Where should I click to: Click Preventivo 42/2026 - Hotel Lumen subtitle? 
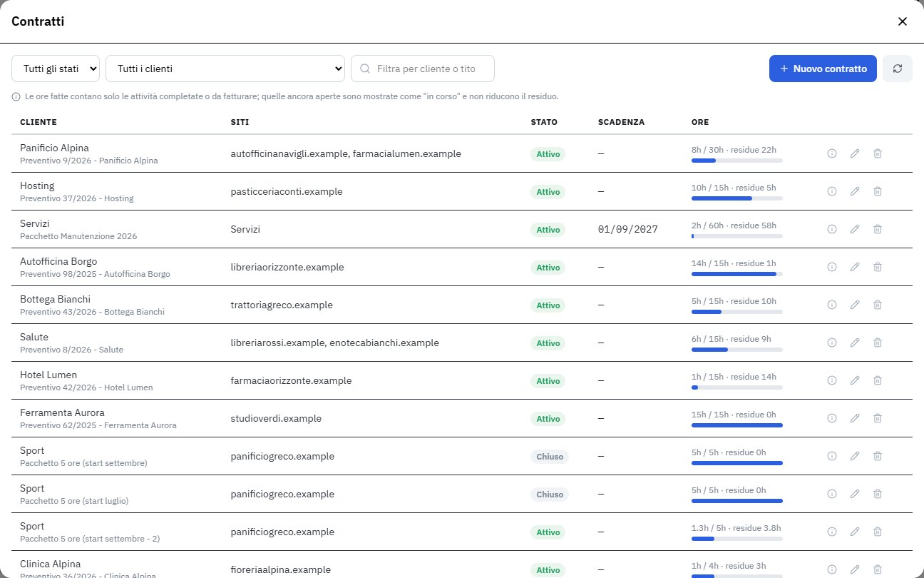coord(86,387)
